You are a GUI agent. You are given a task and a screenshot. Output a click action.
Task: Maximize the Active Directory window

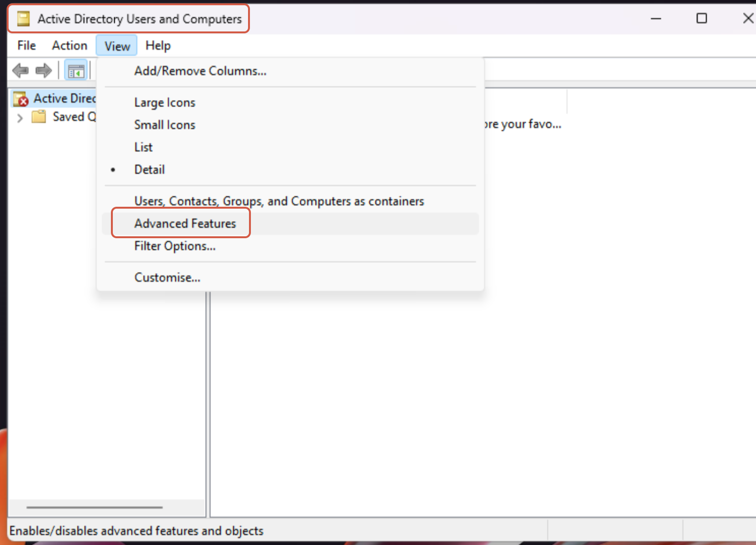pos(702,19)
